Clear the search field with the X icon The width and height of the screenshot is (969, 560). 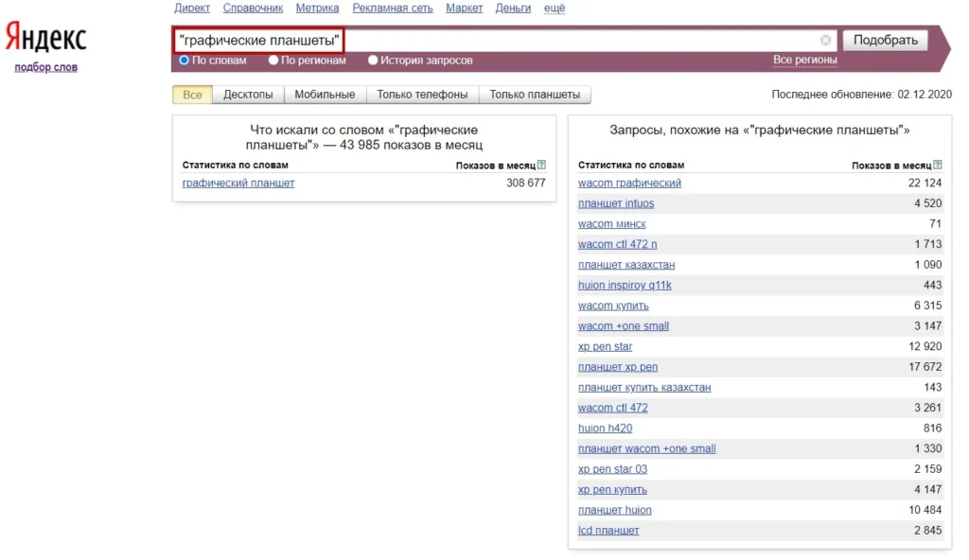825,40
